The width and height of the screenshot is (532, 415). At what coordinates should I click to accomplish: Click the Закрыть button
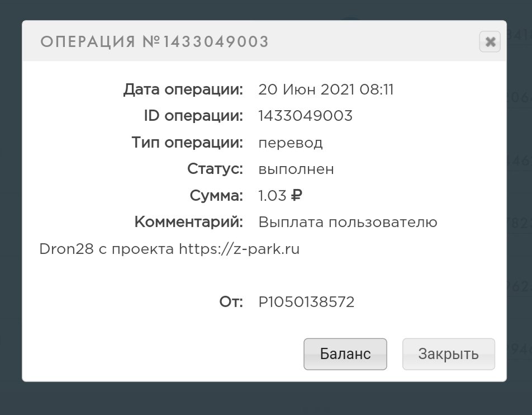point(449,354)
